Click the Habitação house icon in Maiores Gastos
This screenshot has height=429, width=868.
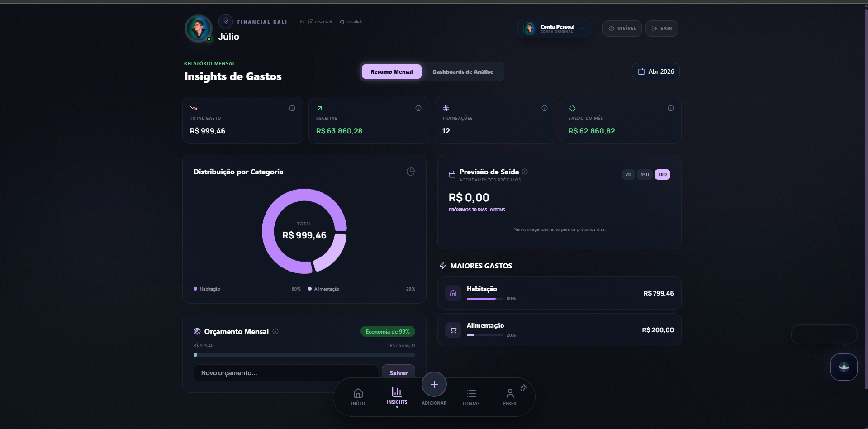coord(453,293)
